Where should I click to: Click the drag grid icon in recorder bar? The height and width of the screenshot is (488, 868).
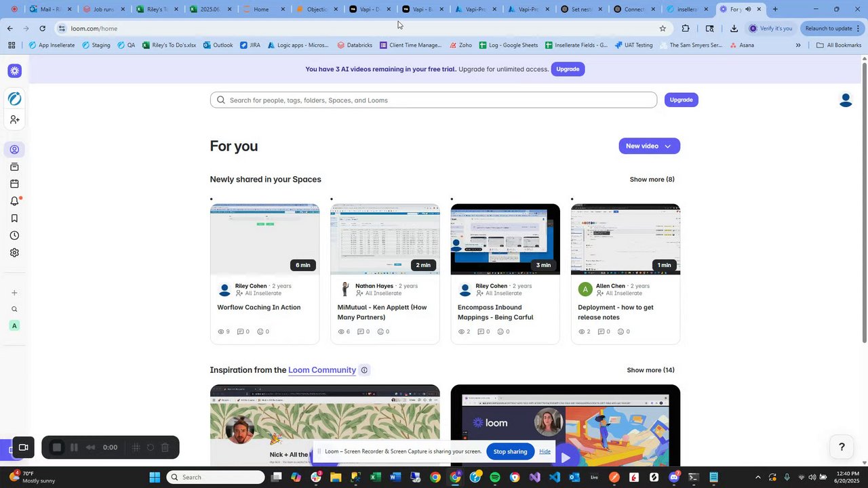(x=136, y=447)
